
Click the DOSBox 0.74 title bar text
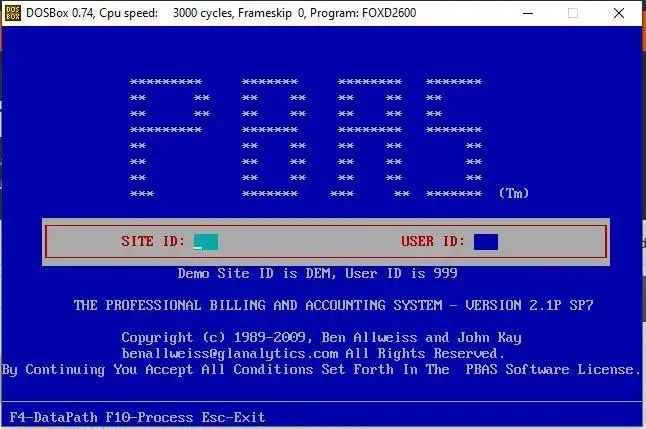click(x=221, y=13)
